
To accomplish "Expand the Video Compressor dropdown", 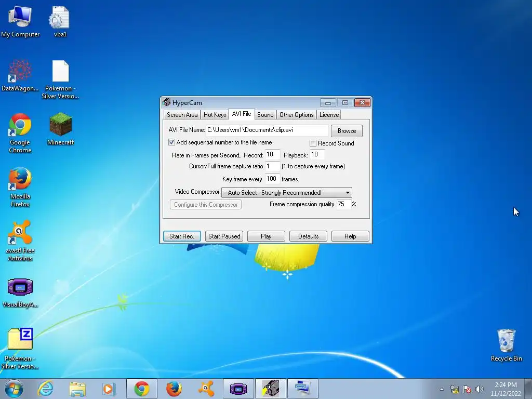I will [348, 193].
